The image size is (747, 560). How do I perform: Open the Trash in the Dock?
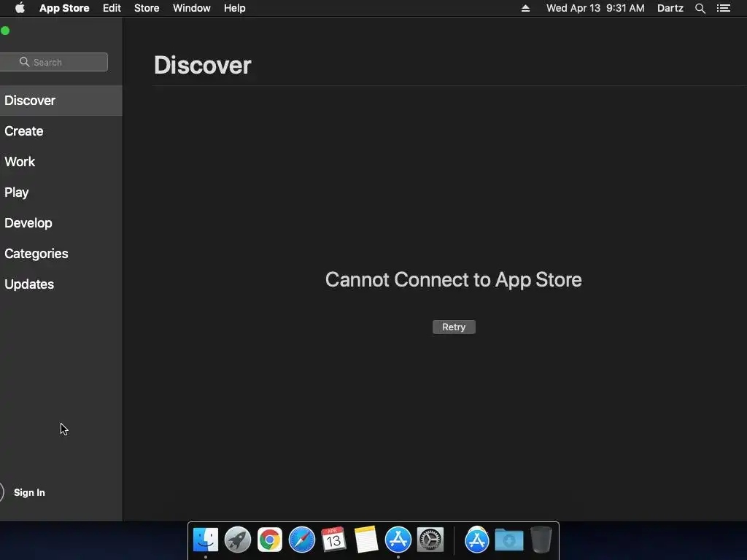pyautogui.click(x=541, y=540)
